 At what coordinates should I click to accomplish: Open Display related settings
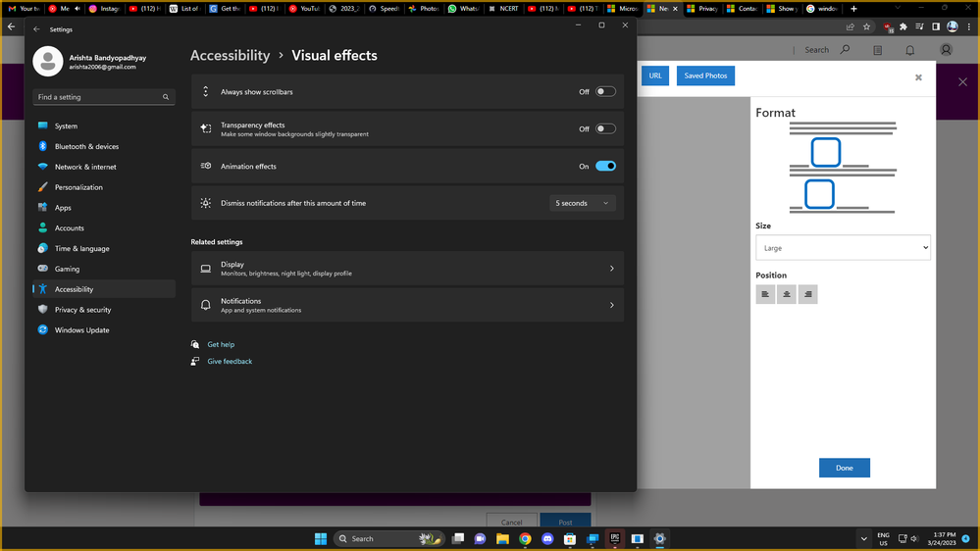click(x=407, y=269)
